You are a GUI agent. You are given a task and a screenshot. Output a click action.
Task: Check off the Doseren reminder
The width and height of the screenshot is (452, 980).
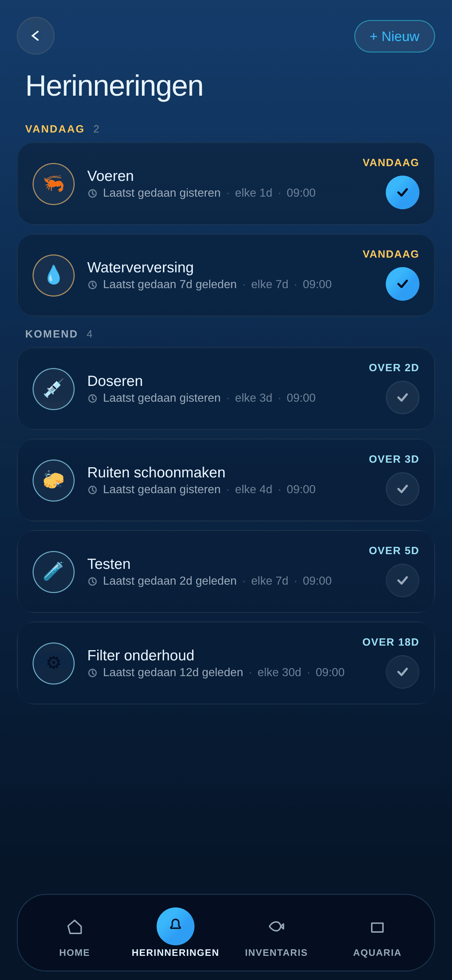click(x=403, y=397)
